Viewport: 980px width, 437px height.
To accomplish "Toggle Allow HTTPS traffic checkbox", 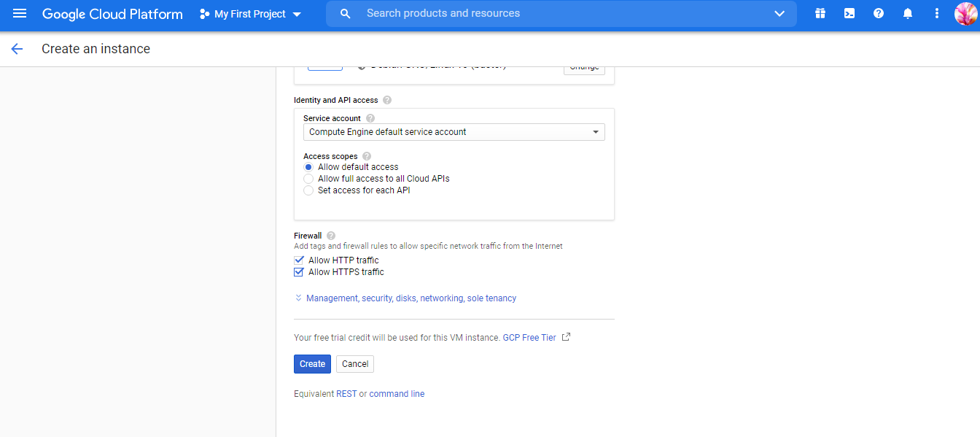I will (298, 272).
